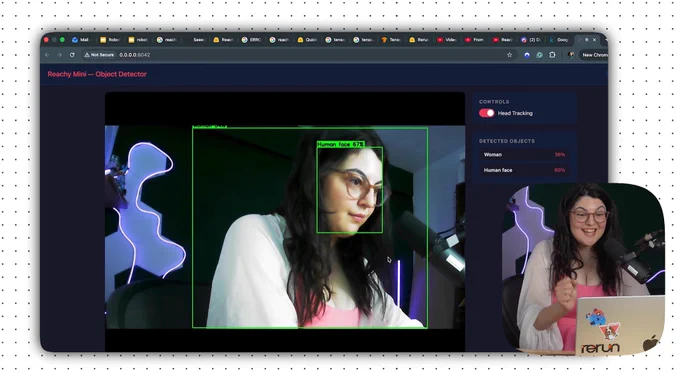Open the Extensions puzzle menu

[x=552, y=55]
